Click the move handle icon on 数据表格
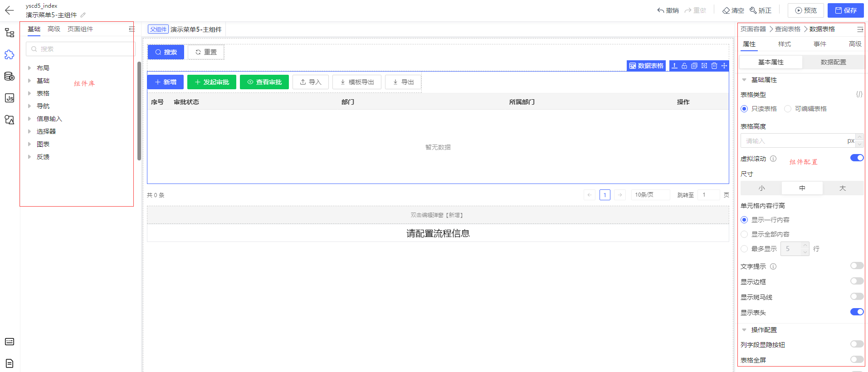This screenshot has height=372, width=868. (724, 66)
